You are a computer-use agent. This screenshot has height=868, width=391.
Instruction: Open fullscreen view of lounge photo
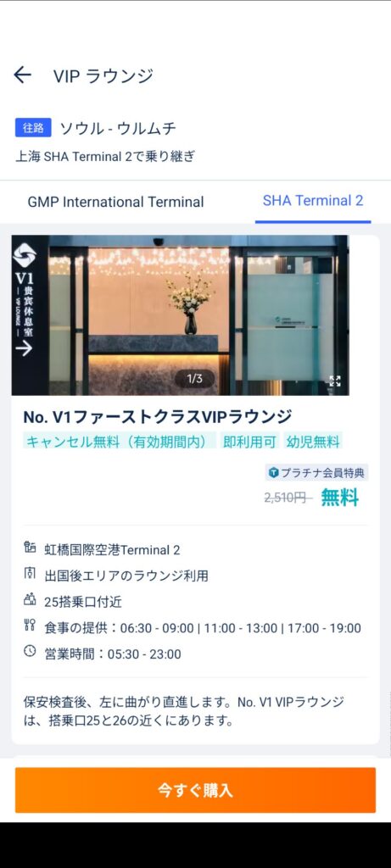tap(335, 381)
